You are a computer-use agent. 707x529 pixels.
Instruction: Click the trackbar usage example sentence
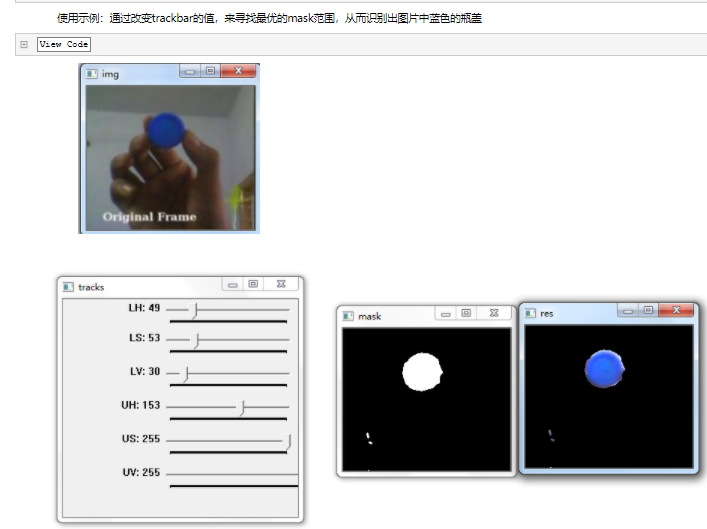(x=269, y=18)
